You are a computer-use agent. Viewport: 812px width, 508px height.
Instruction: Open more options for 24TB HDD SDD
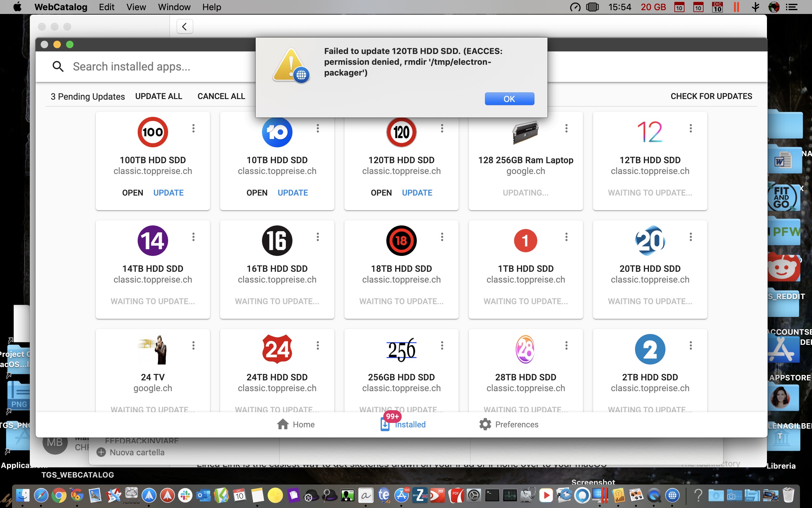(x=318, y=345)
